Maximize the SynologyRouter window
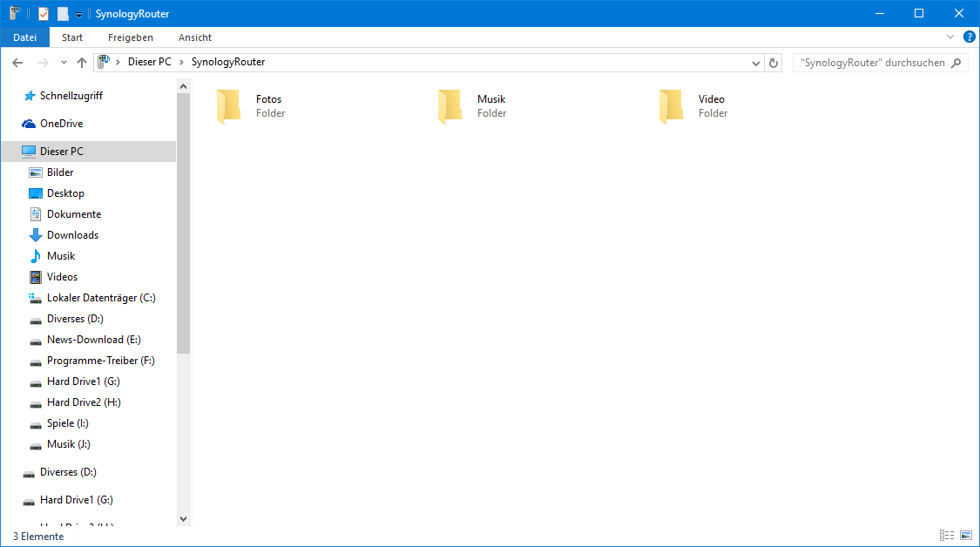The image size is (980, 547). click(x=919, y=13)
